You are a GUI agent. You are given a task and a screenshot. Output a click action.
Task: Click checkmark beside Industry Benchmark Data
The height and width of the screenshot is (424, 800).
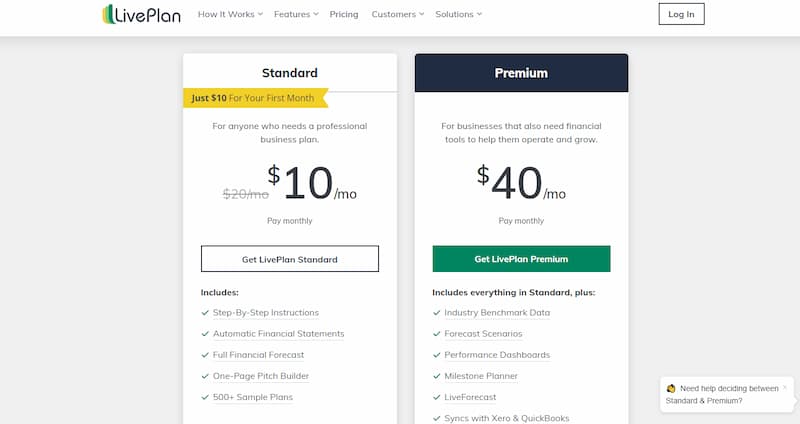(437, 313)
